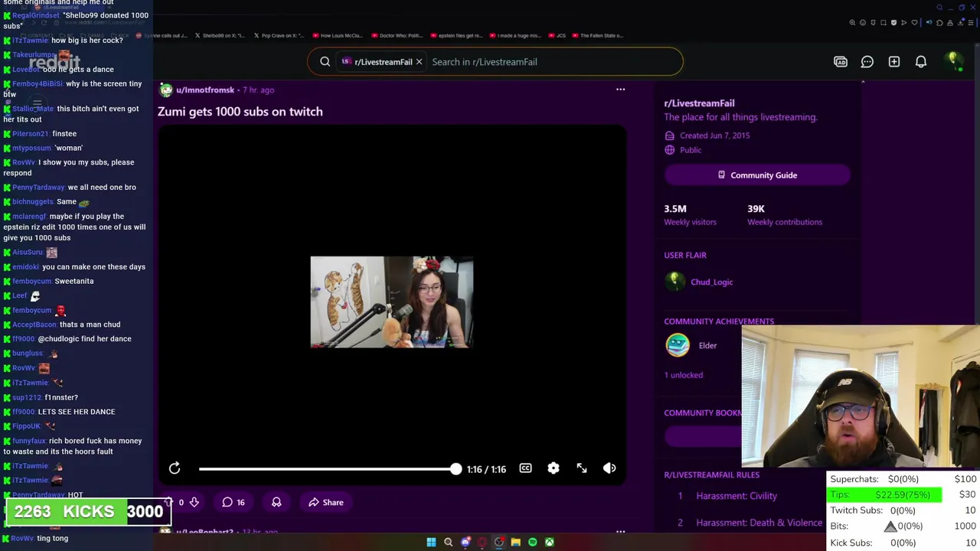Open the Opera browser taskbar icon
The width and height of the screenshot is (980, 551).
point(482,542)
